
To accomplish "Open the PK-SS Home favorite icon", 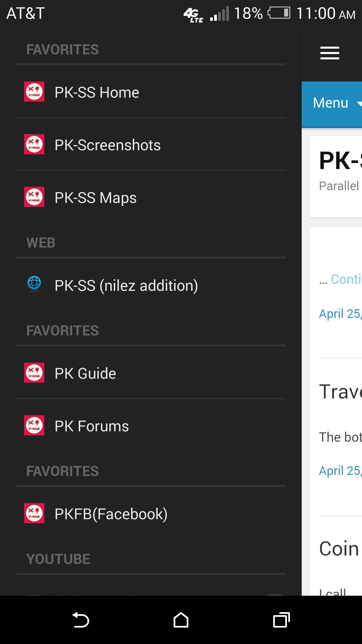I will (34, 92).
